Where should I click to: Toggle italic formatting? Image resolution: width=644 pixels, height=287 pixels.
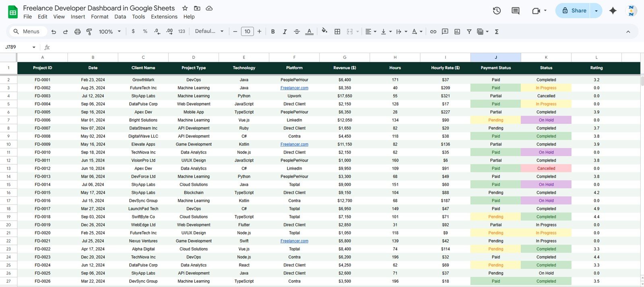tap(285, 32)
